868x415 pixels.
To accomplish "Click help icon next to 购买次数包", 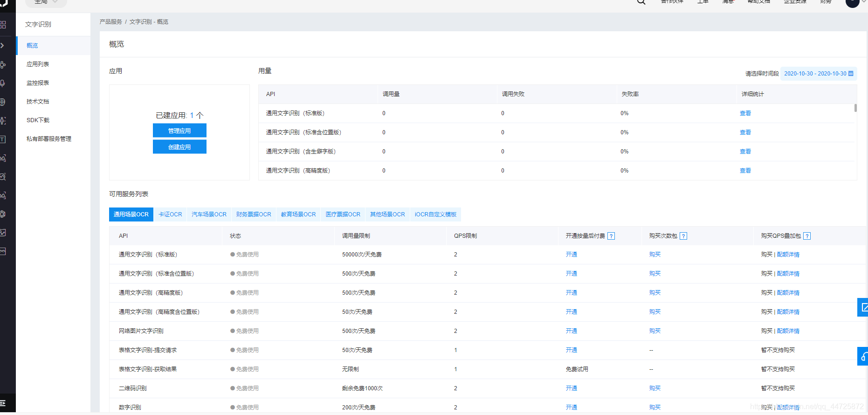I will (x=683, y=236).
